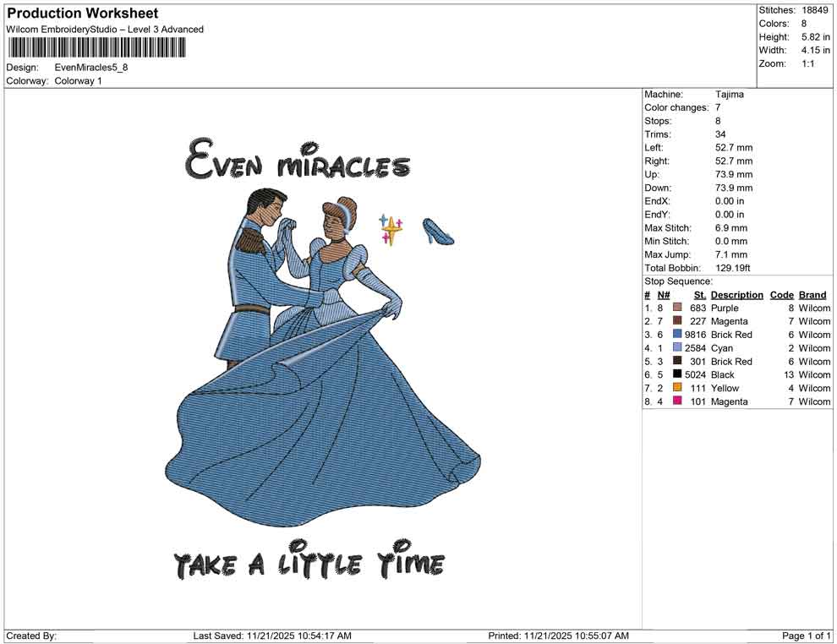Click the Magenta chip in row 8
This screenshot has width=837, height=644.
pyautogui.click(x=676, y=401)
